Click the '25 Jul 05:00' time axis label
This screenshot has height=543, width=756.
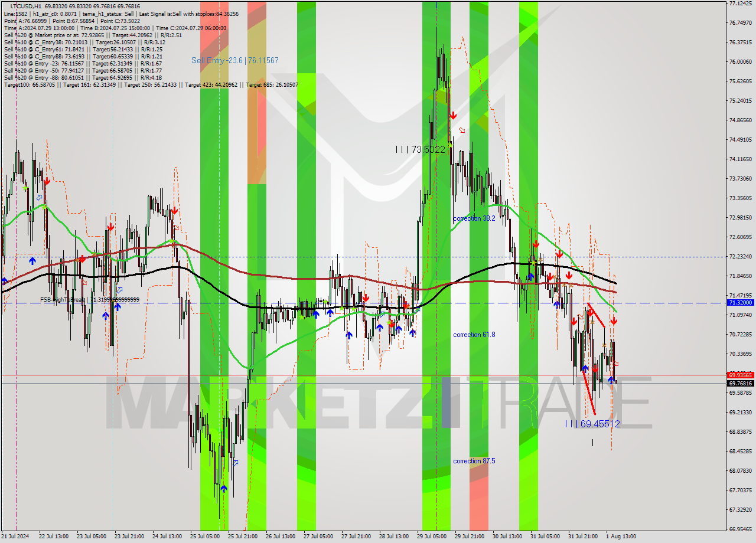tap(205, 537)
